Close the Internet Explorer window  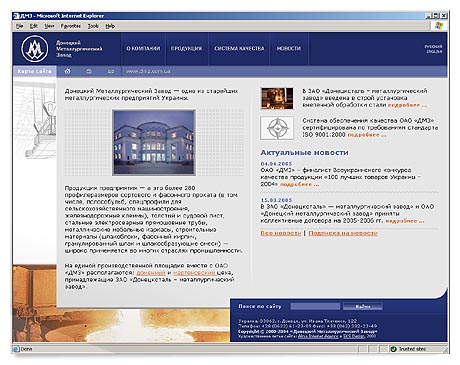point(444,16)
